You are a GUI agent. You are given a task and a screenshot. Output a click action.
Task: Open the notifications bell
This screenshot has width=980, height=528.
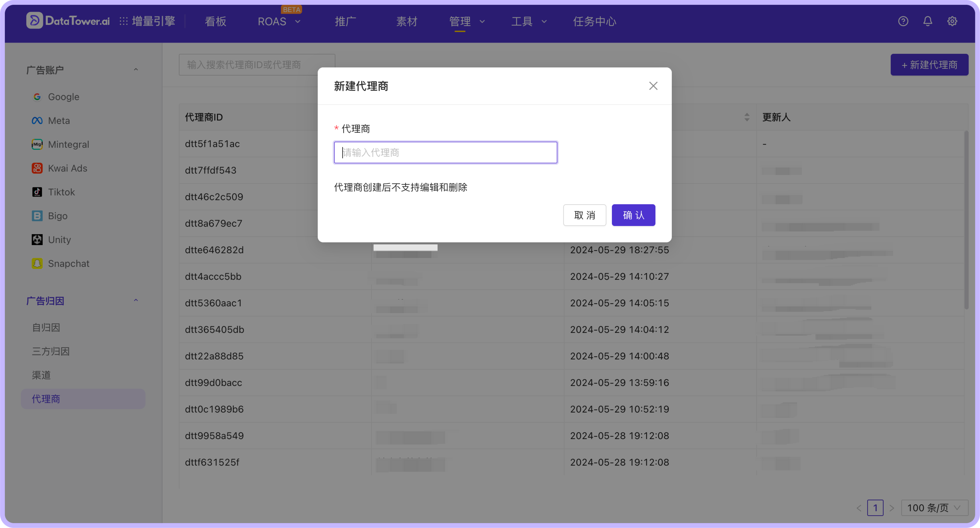click(x=928, y=21)
